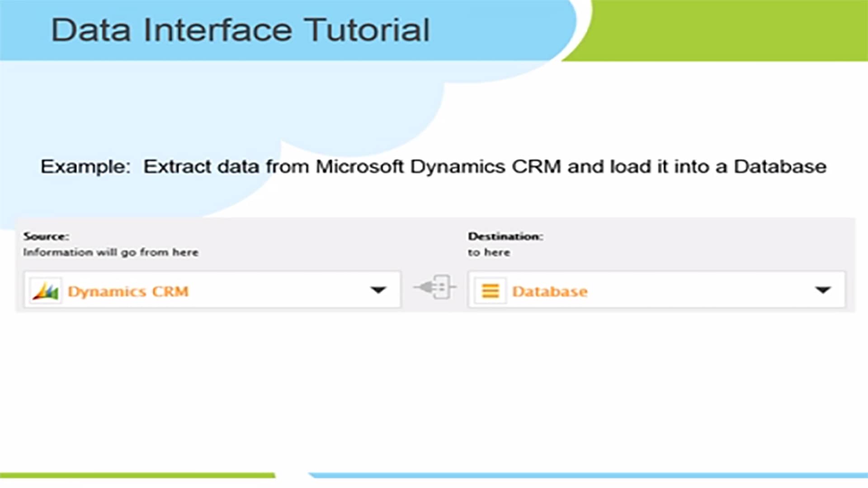
Task: Click the green bar at bottom left
Action: [136, 475]
